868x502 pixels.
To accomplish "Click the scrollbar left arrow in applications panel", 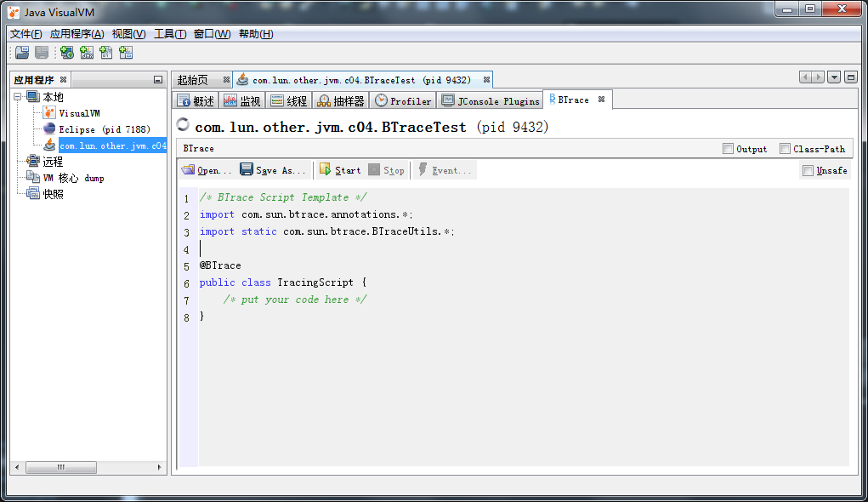I will tap(17, 468).
